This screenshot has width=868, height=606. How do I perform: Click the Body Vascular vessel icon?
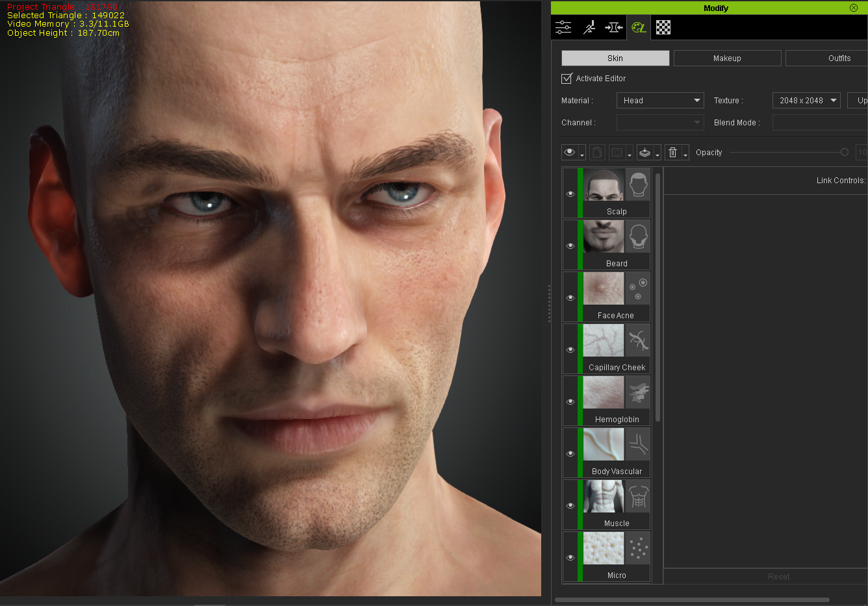click(638, 444)
